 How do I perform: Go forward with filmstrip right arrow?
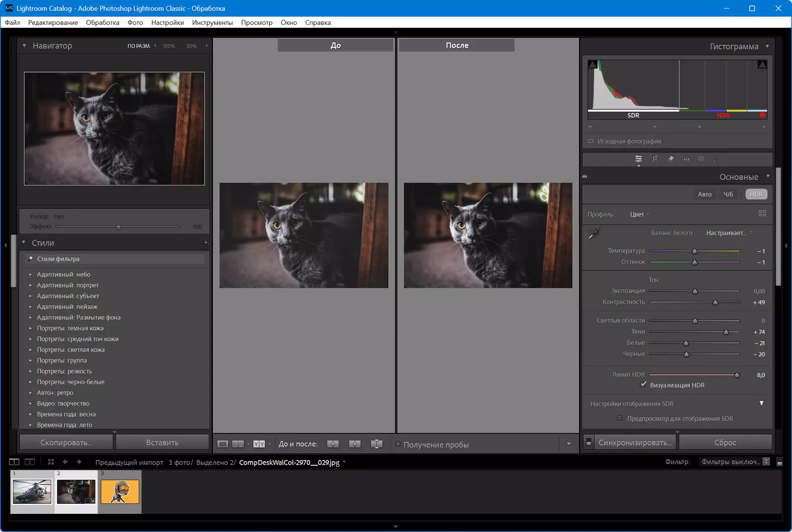(79, 462)
